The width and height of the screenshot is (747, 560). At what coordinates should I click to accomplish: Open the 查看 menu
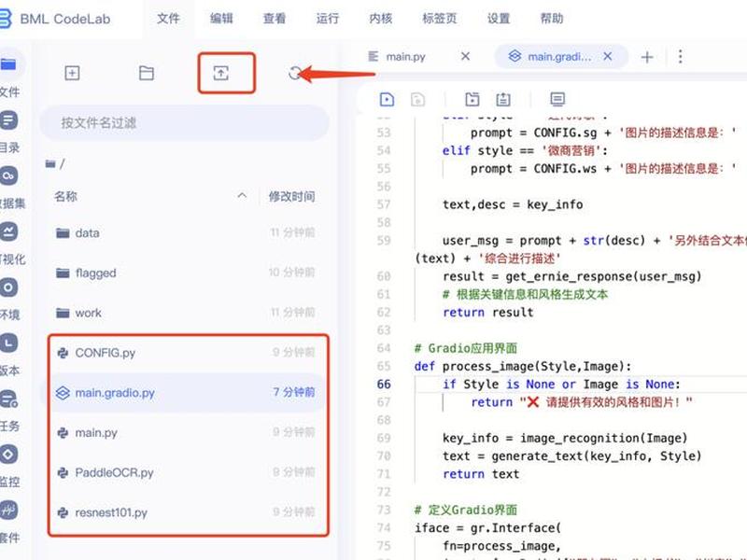click(275, 19)
